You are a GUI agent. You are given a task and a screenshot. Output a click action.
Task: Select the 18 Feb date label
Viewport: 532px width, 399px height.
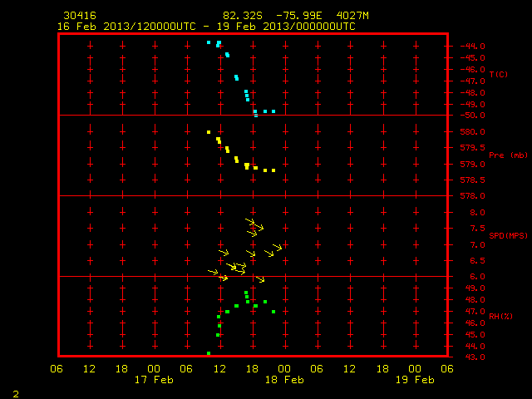(x=284, y=380)
